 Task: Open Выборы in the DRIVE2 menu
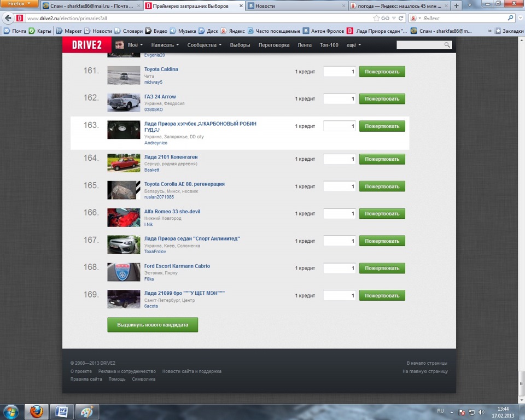click(x=240, y=45)
